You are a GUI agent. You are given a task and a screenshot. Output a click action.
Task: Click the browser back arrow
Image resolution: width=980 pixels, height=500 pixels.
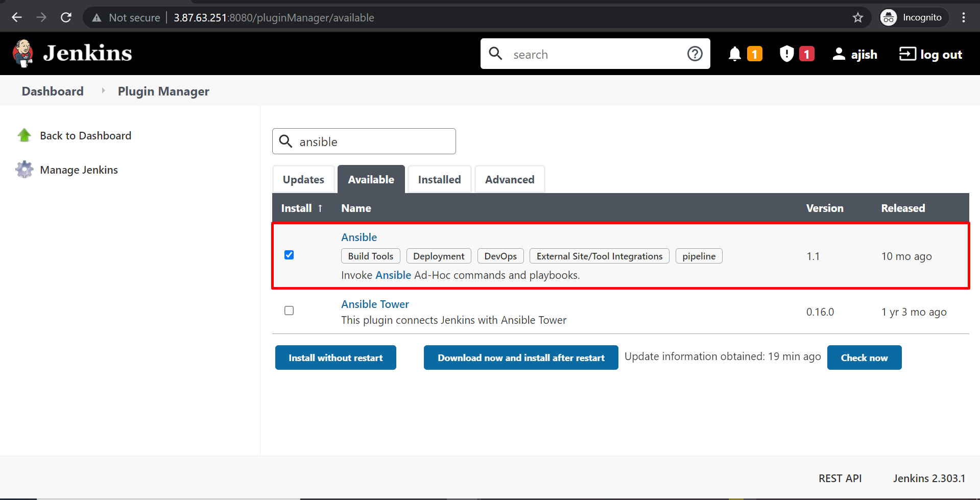click(x=17, y=17)
